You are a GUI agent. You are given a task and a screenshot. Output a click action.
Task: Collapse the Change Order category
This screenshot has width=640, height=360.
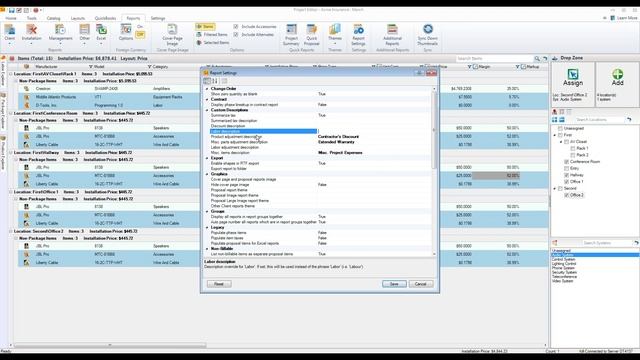(x=207, y=89)
